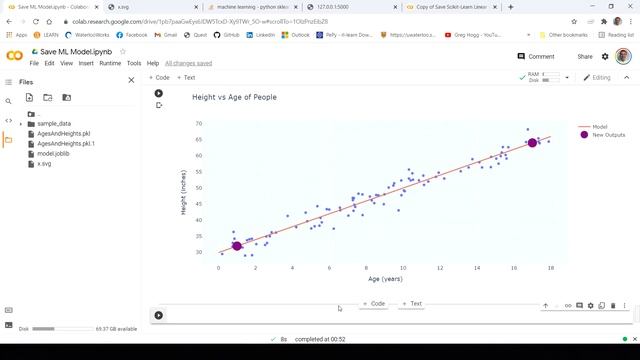640x360 pixels.
Task: Open browser extensions puzzle icon
Action: pyautogui.click(x=604, y=22)
